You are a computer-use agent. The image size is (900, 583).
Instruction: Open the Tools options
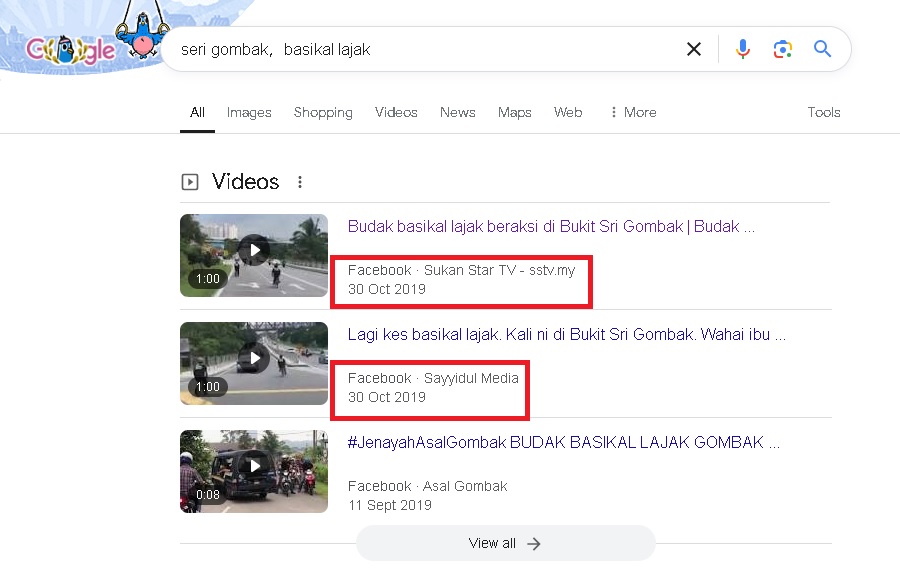tap(823, 112)
